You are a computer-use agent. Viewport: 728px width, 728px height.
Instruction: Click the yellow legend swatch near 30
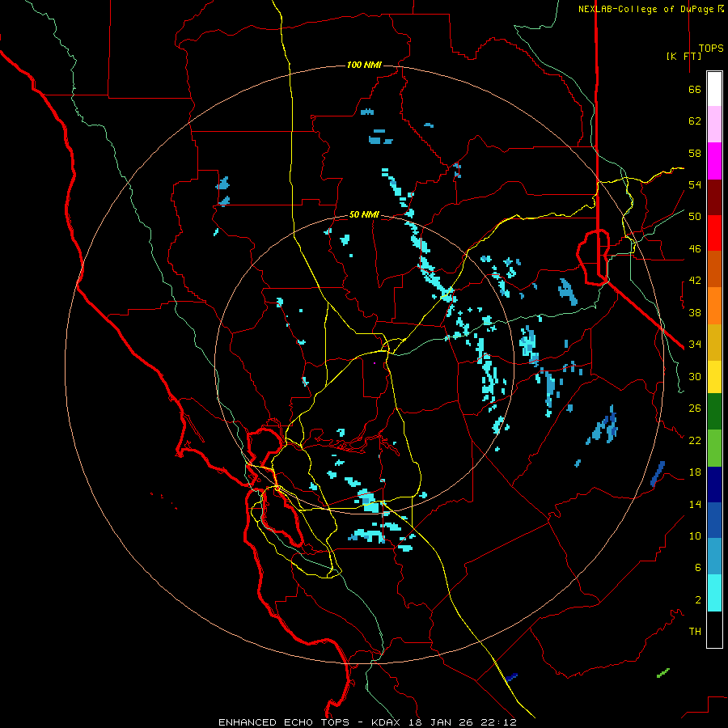(714, 376)
